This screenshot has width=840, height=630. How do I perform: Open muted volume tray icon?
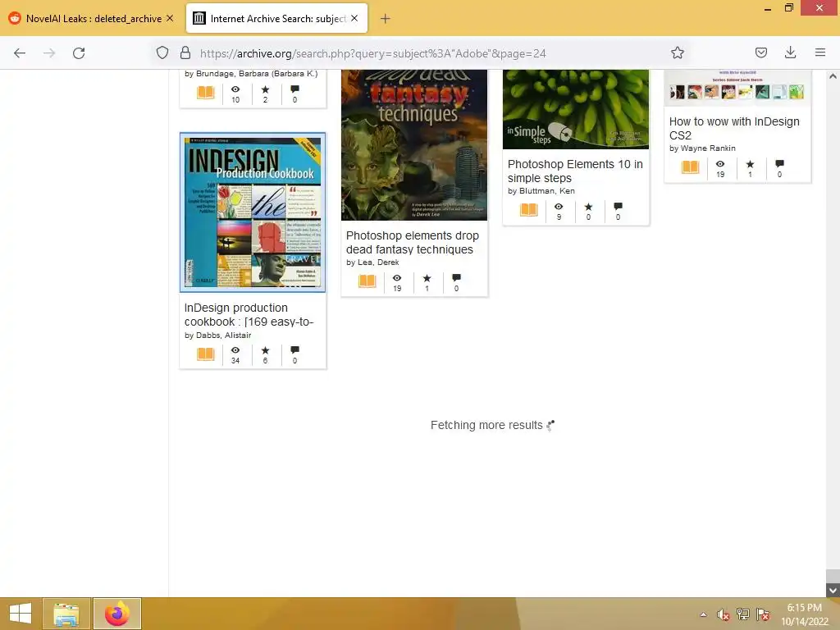724,614
